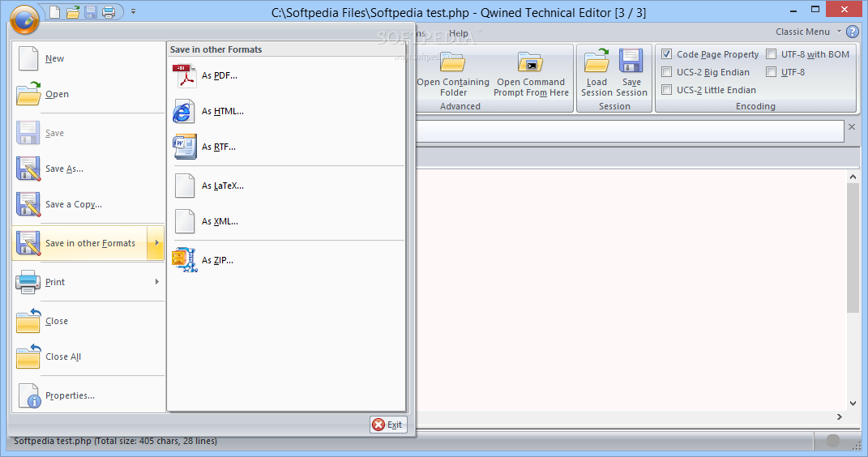
Task: Click the round application menu orb
Action: click(24, 19)
